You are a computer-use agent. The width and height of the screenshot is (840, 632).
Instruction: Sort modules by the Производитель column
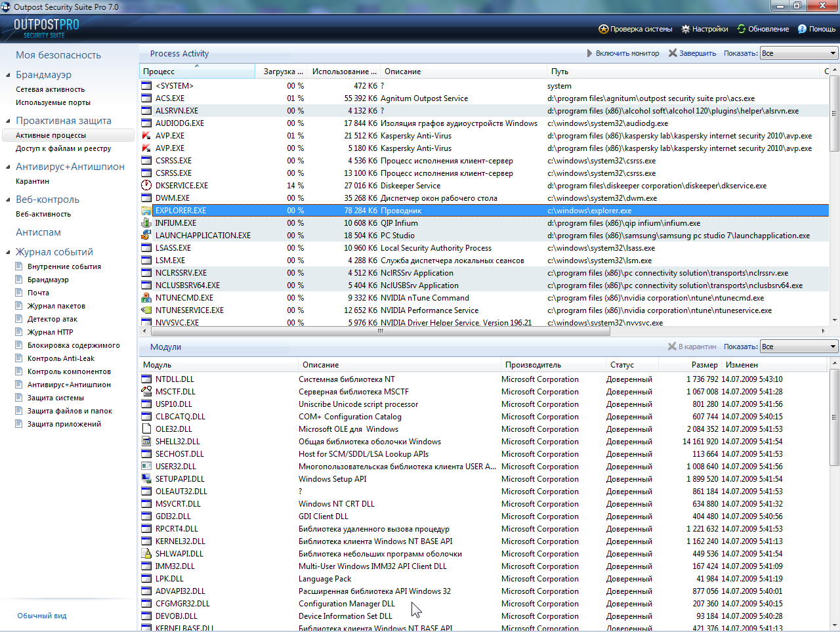tap(553, 365)
